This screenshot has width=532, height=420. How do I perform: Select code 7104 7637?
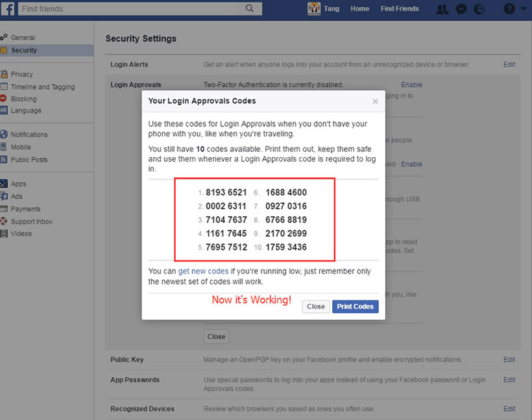[x=226, y=219]
